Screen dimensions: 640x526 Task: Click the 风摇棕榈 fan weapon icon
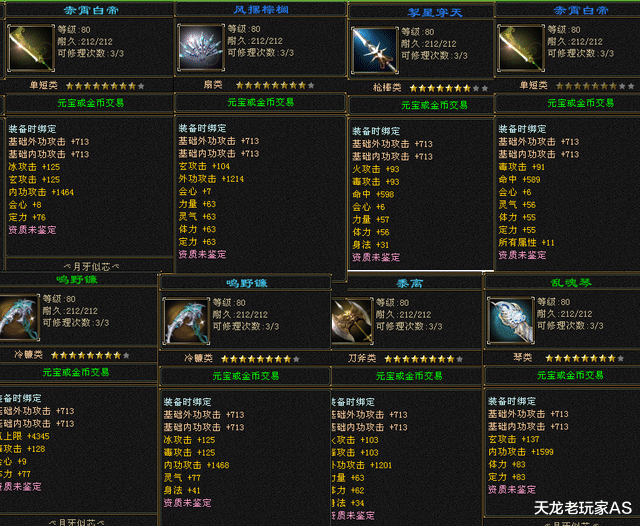200,47
